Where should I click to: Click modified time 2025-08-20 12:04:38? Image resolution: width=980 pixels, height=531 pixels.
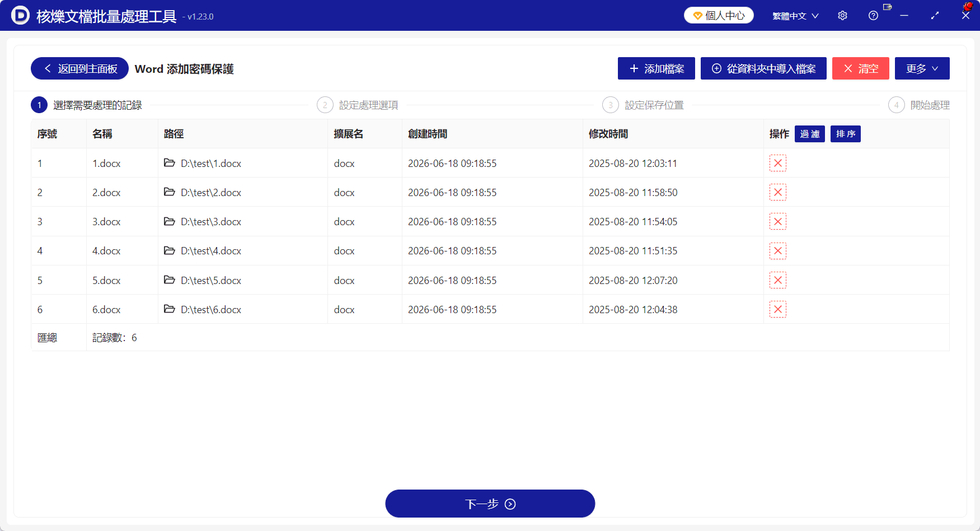[x=633, y=309]
